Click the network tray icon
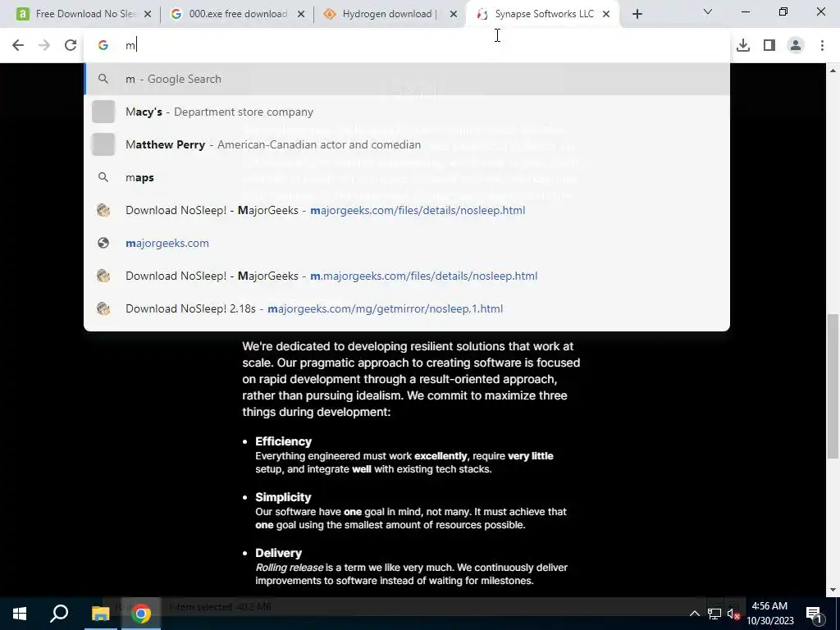 [x=714, y=614]
